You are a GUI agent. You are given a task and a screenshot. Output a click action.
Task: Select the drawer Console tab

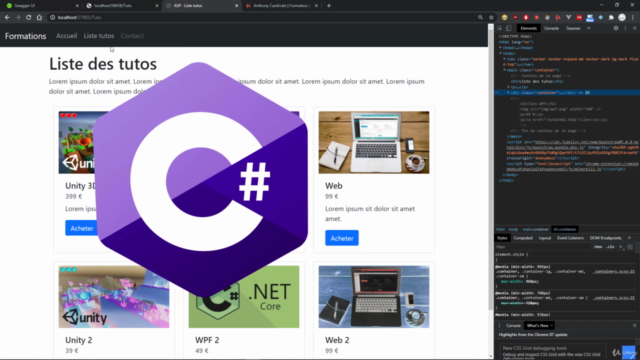click(513, 326)
